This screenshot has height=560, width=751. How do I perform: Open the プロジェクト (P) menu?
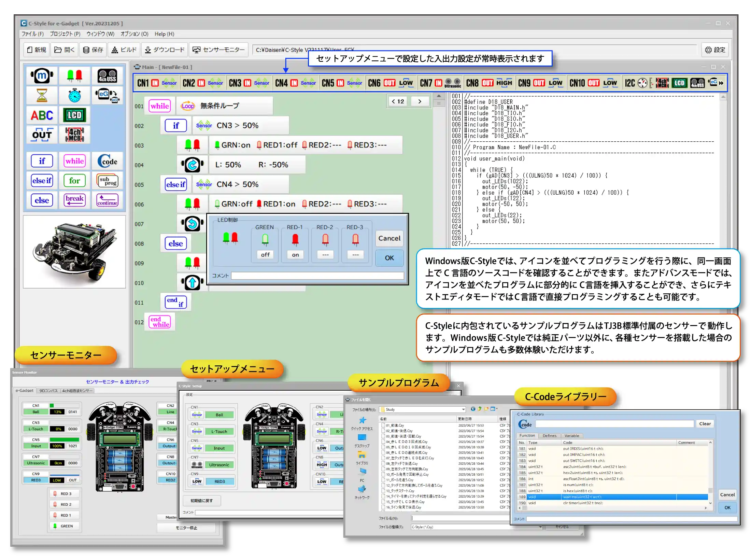(65, 34)
